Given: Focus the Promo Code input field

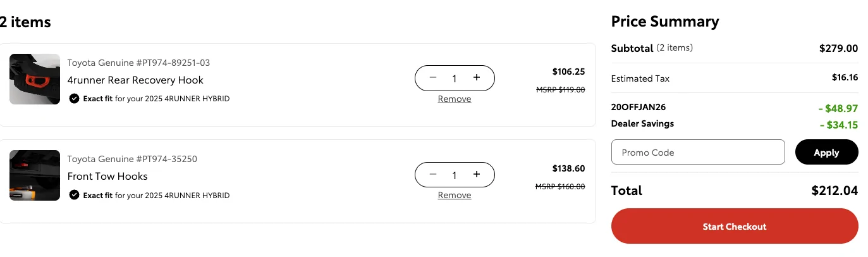Looking at the screenshot, I should click(698, 152).
